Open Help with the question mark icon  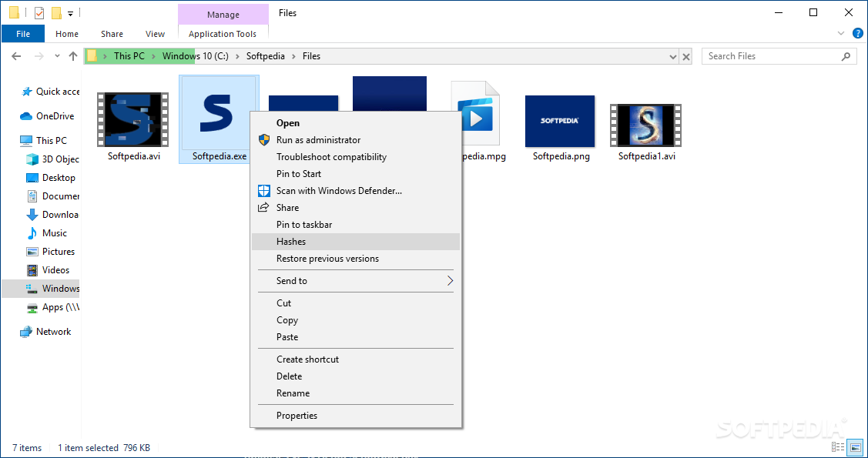coord(856,34)
